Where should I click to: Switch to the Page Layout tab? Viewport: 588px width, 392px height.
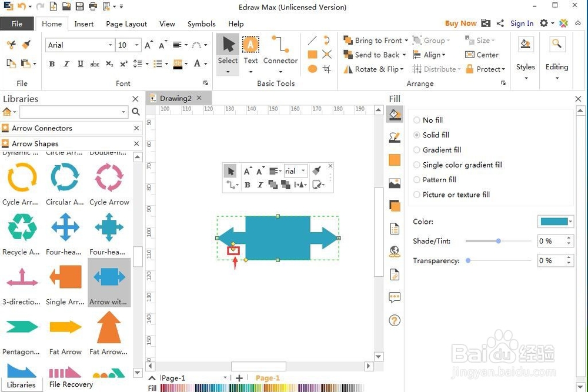[126, 24]
